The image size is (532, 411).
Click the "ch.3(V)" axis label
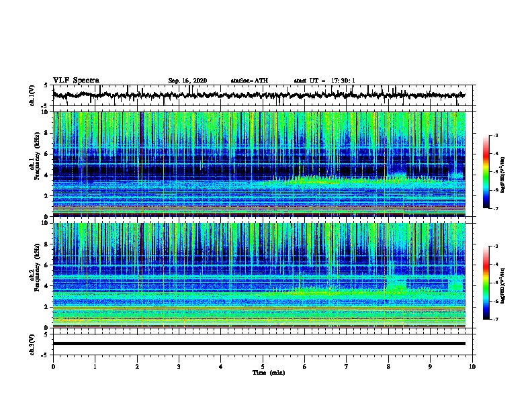(32, 345)
